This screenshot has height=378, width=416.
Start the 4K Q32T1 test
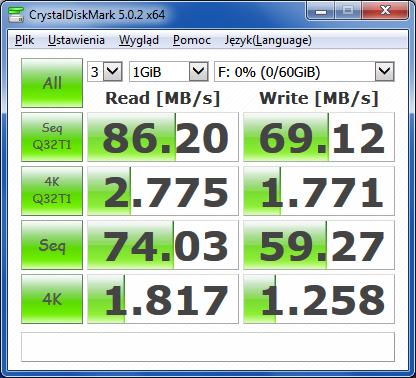(52, 191)
